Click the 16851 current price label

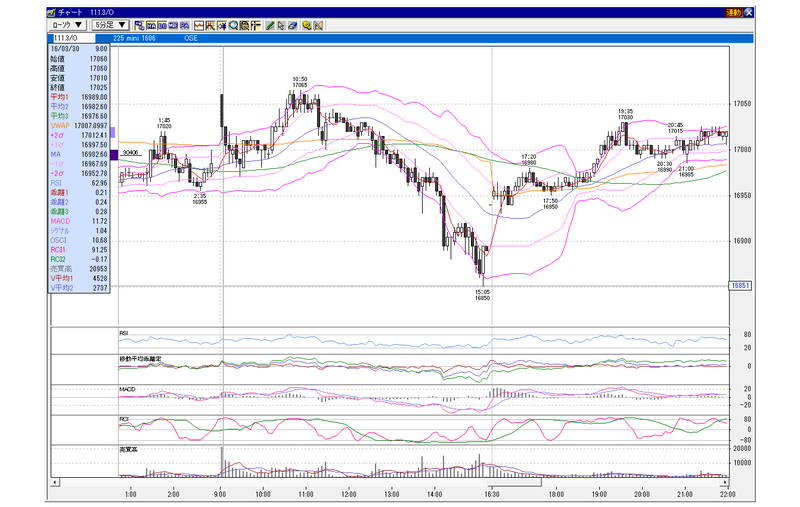point(740,286)
